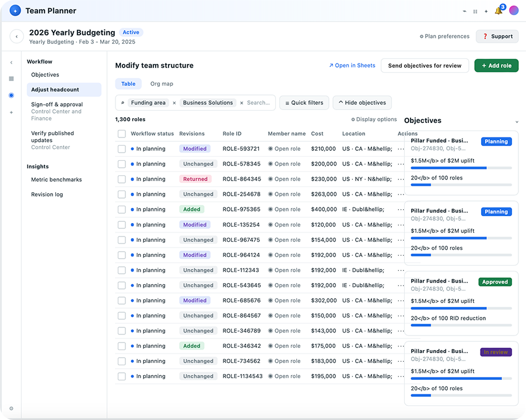The height and width of the screenshot is (420, 526).
Task: Open the In review objective card
Action: 461,373
